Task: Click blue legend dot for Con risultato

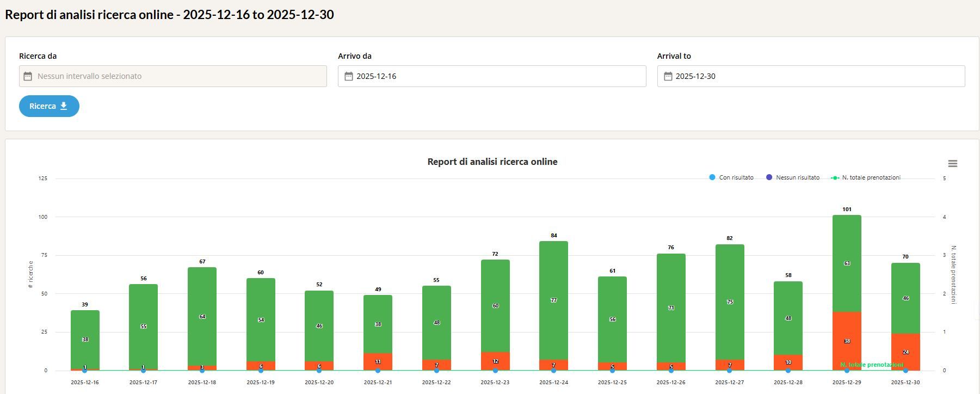Action: pyautogui.click(x=712, y=177)
